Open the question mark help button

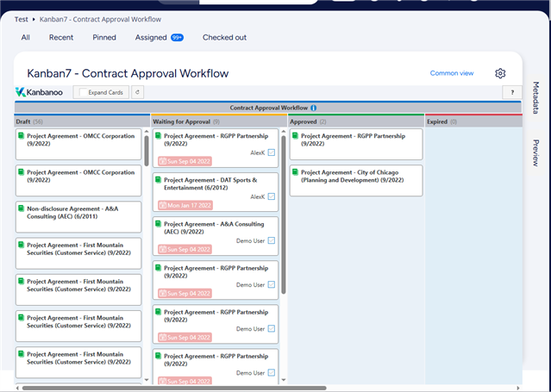click(512, 93)
